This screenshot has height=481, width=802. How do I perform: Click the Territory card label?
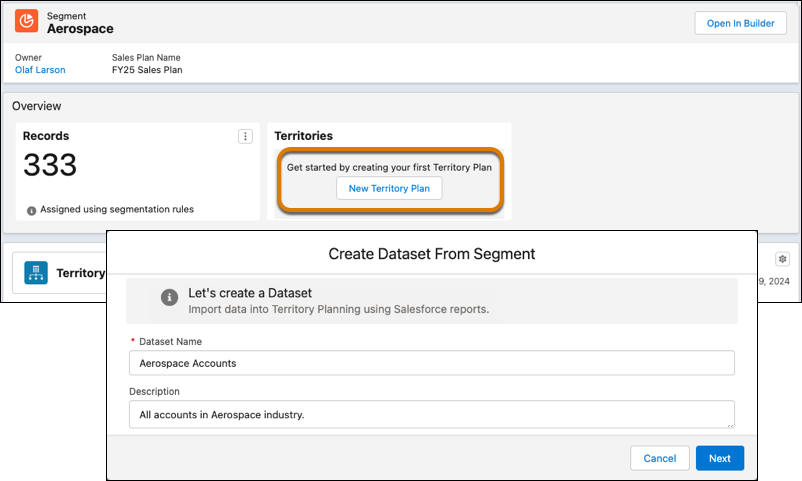pyautogui.click(x=80, y=273)
